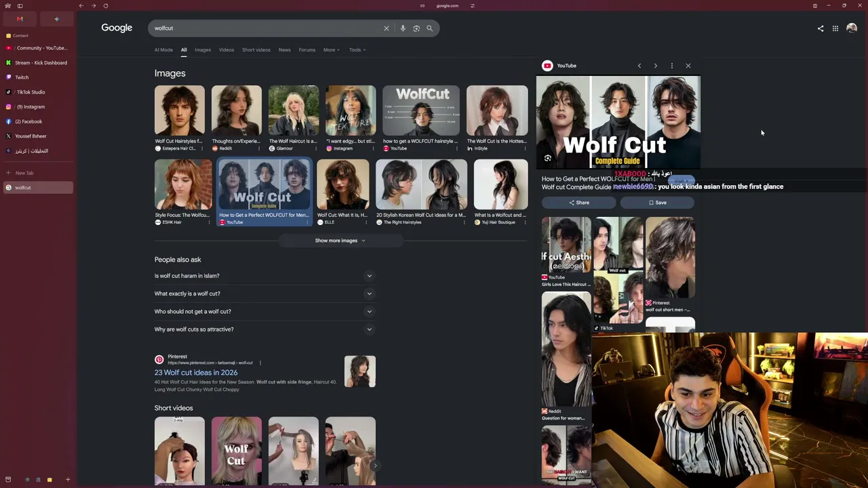Open the Google apps grid
The height and width of the screenshot is (488, 868).
point(835,28)
